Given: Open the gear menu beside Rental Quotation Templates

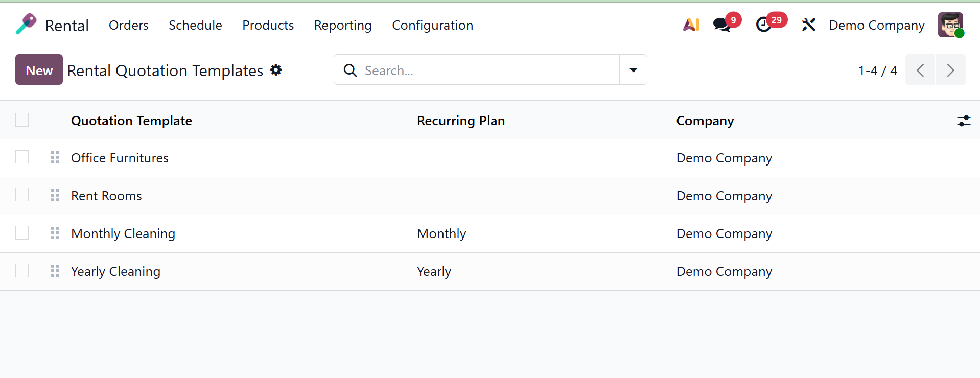Looking at the screenshot, I should 276,70.
